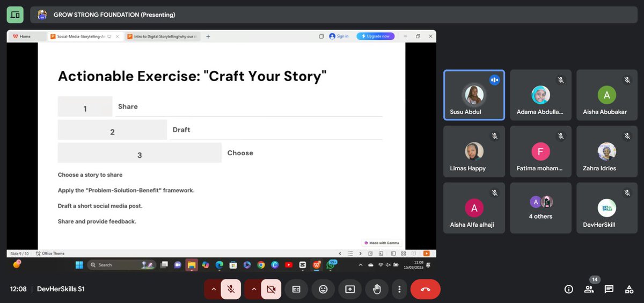
Task: Turn on the camera in the call bar
Action: [271, 289]
